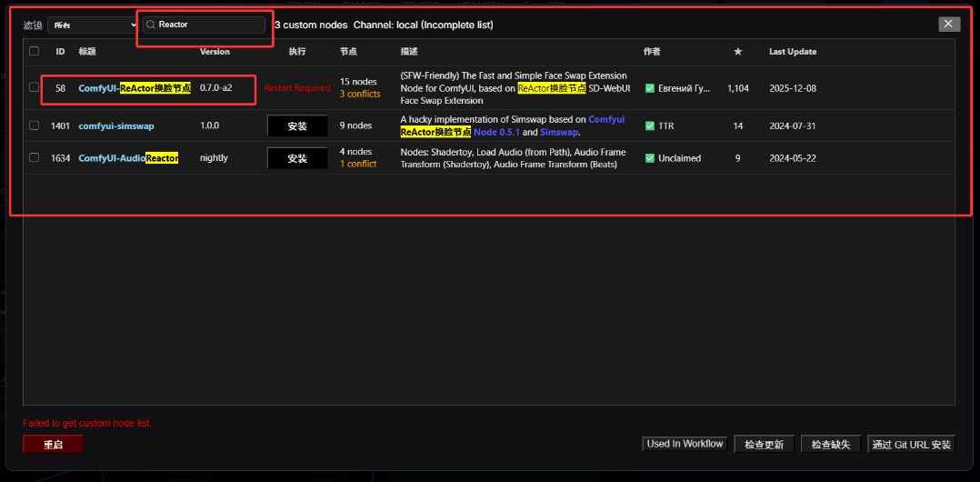The height and width of the screenshot is (482, 980).
Task: Click the green verified badge beside Евгений
Action: tap(650, 88)
